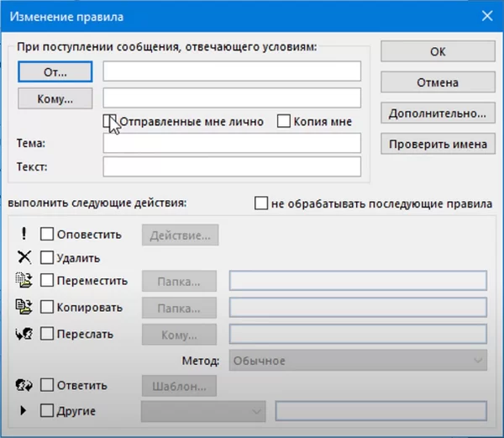Click the Forward message icon
Viewport: 504px width, 438px height.
pos(24,334)
